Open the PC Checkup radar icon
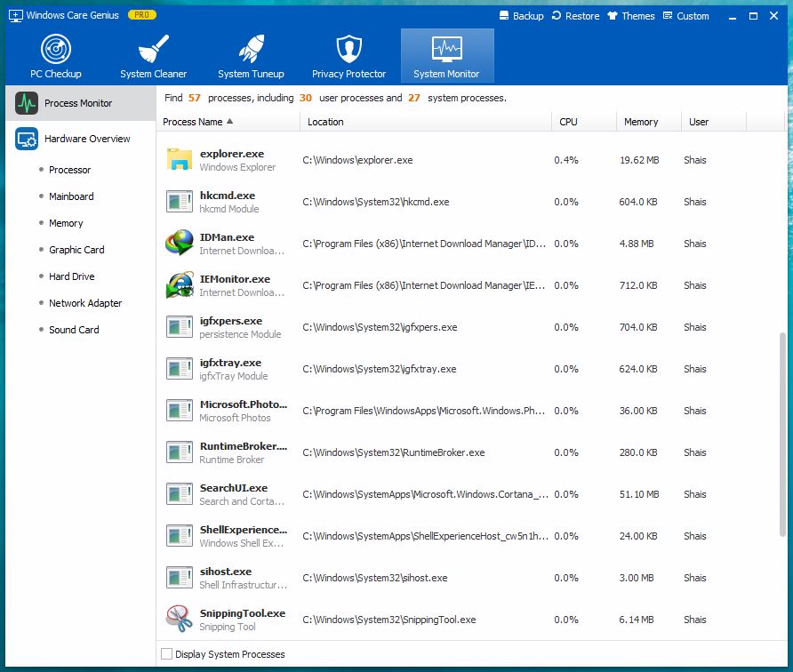Image resolution: width=793 pixels, height=672 pixels. [x=56, y=49]
